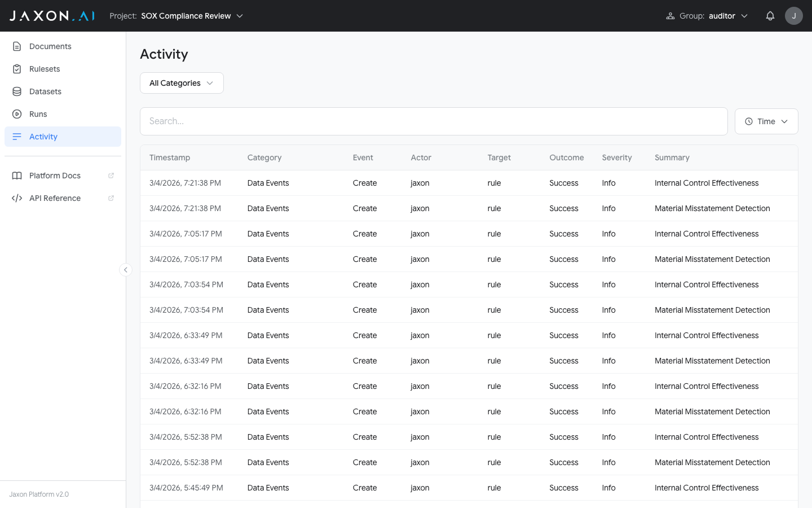
Task: Click inside the Search field
Action: (433, 121)
